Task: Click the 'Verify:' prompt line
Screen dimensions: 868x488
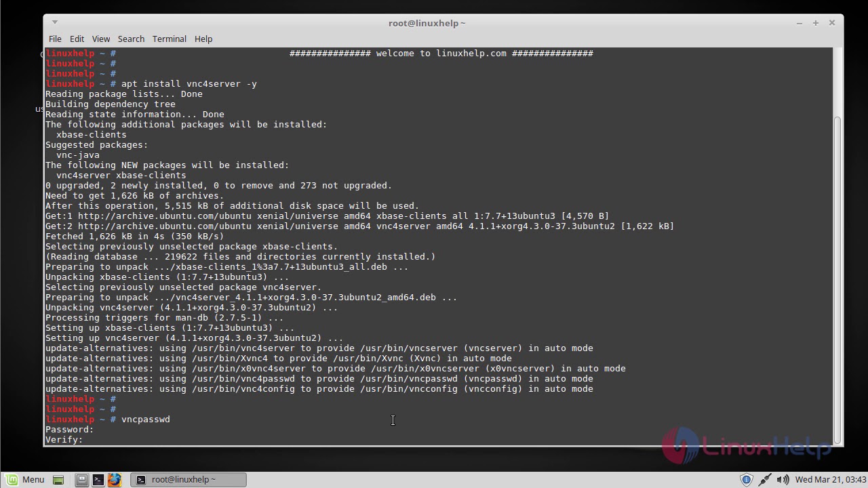Action: 64,440
